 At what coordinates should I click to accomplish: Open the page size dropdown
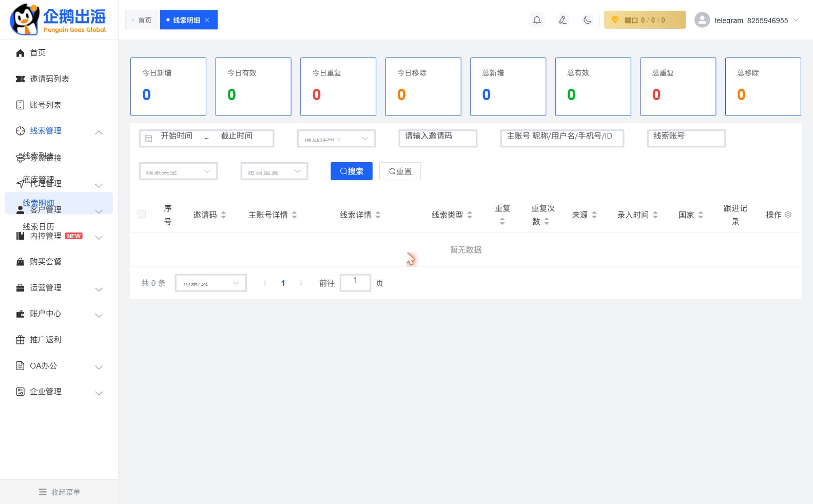(211, 283)
